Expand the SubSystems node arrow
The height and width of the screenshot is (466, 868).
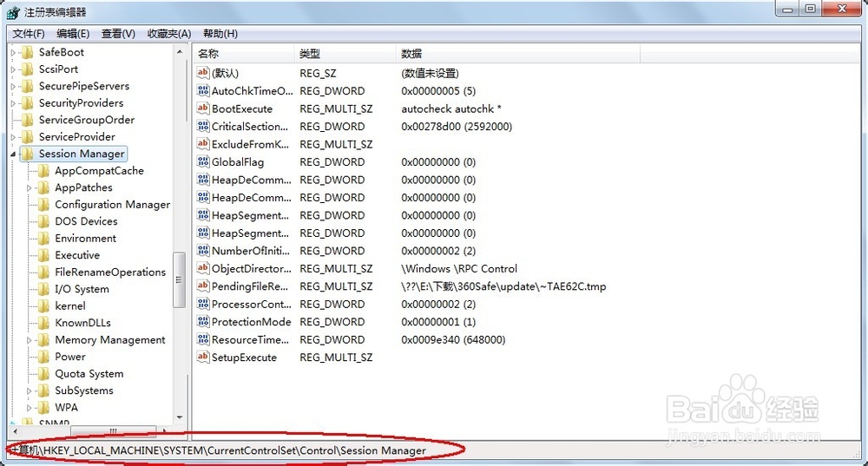tap(30, 391)
